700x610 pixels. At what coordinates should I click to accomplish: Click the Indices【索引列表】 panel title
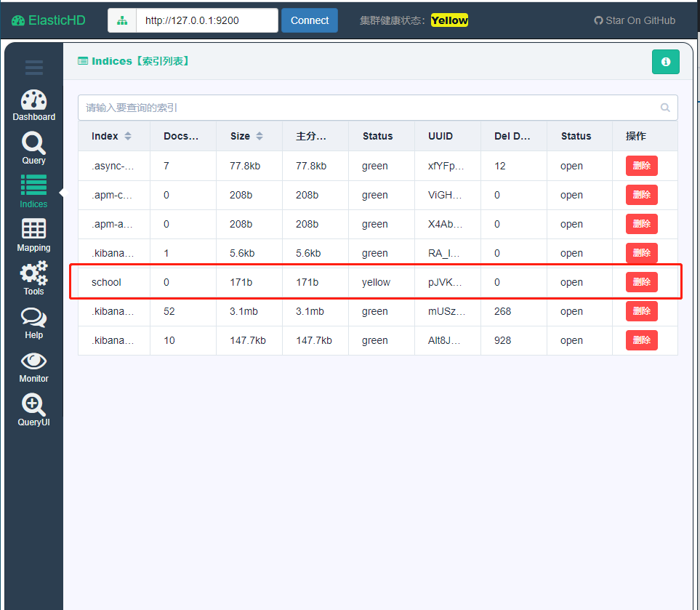[x=134, y=61]
